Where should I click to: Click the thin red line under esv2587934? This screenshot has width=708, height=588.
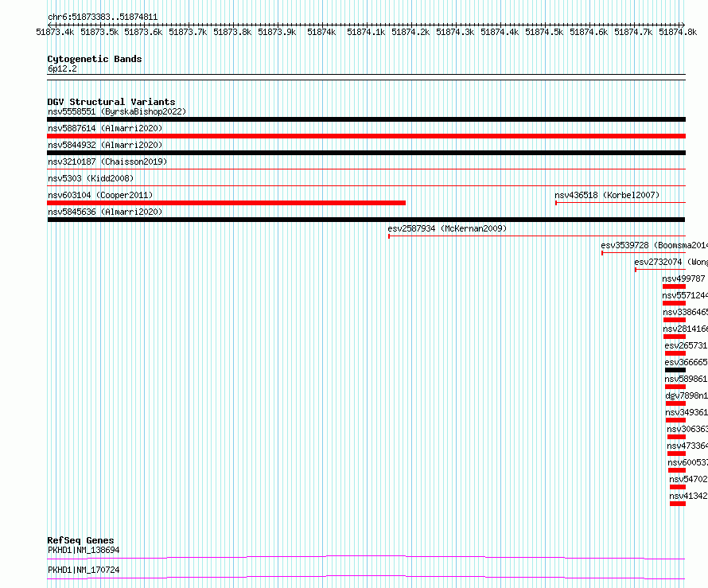point(537,236)
